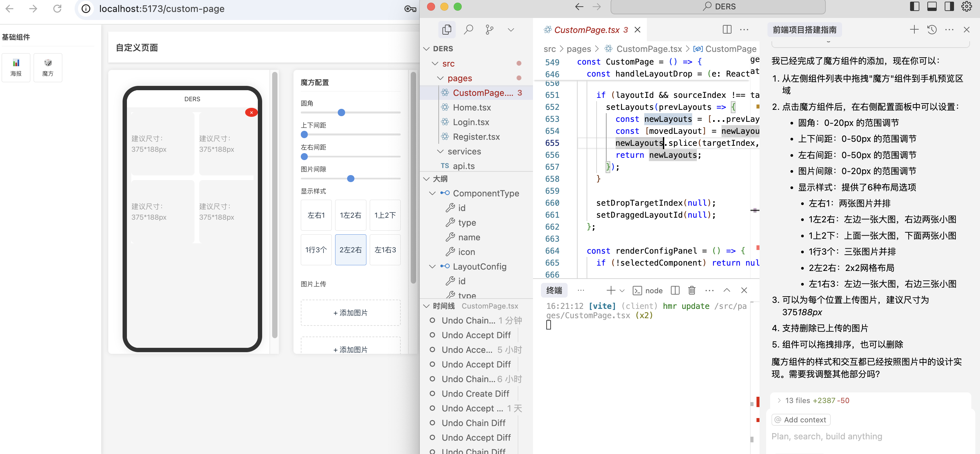Open Home.tsx in the file tree
Image resolution: width=980 pixels, height=454 pixels.
tap(472, 108)
